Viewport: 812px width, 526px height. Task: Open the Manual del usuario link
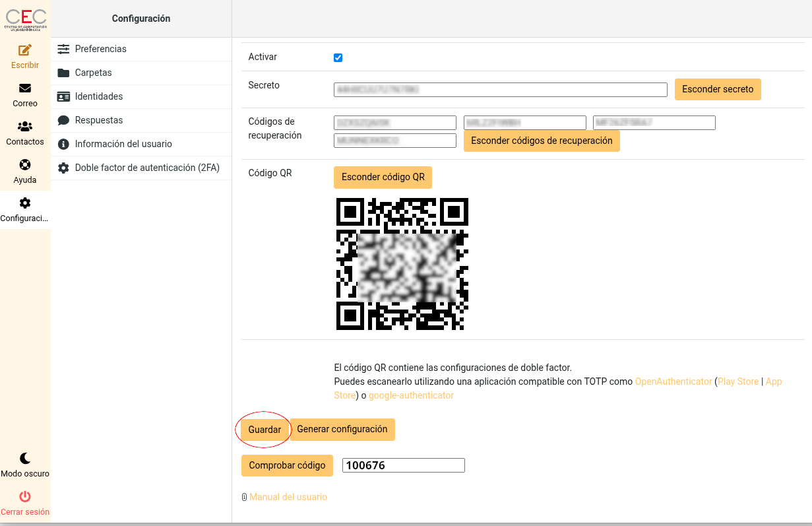pyautogui.click(x=288, y=497)
